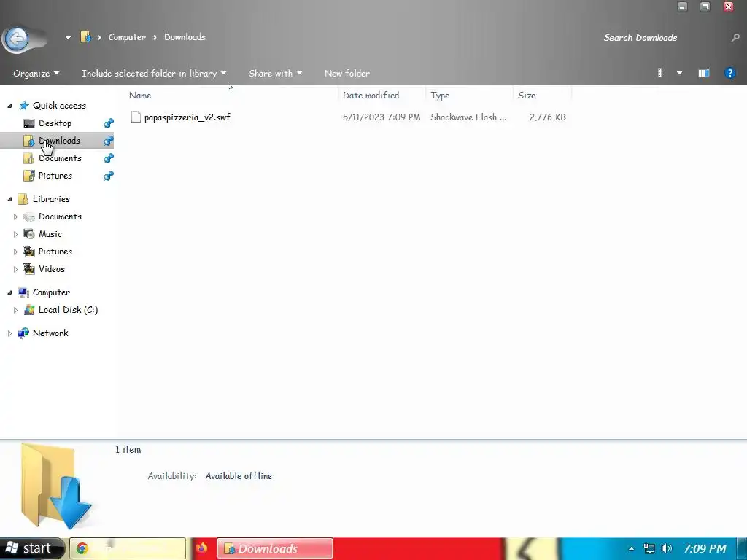Click the pin icon next to Desktop
Screen dimensions: 747x560
[109, 123]
